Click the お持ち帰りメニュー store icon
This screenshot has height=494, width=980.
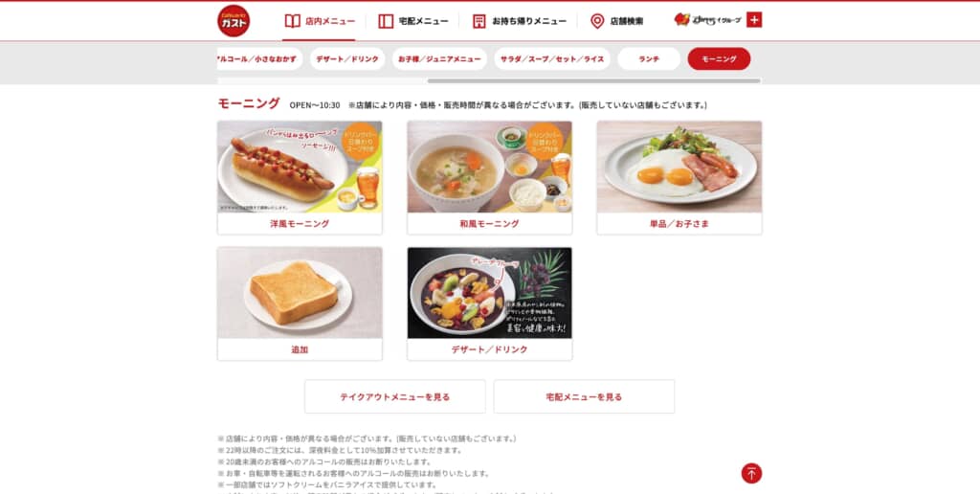479,21
